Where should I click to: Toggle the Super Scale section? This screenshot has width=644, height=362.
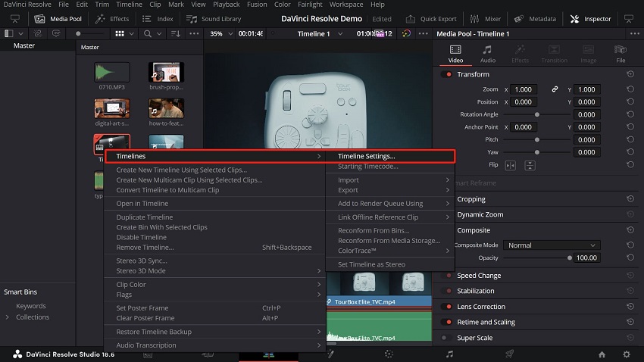click(x=446, y=338)
